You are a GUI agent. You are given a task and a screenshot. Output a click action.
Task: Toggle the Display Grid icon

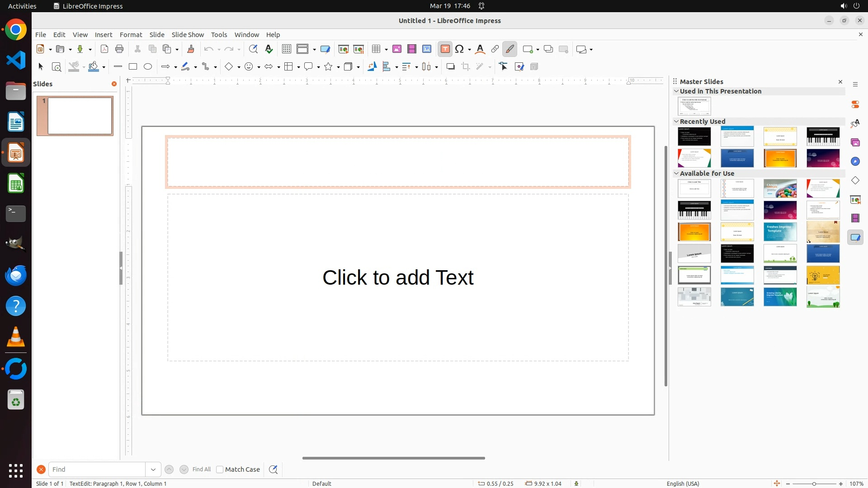[287, 49]
